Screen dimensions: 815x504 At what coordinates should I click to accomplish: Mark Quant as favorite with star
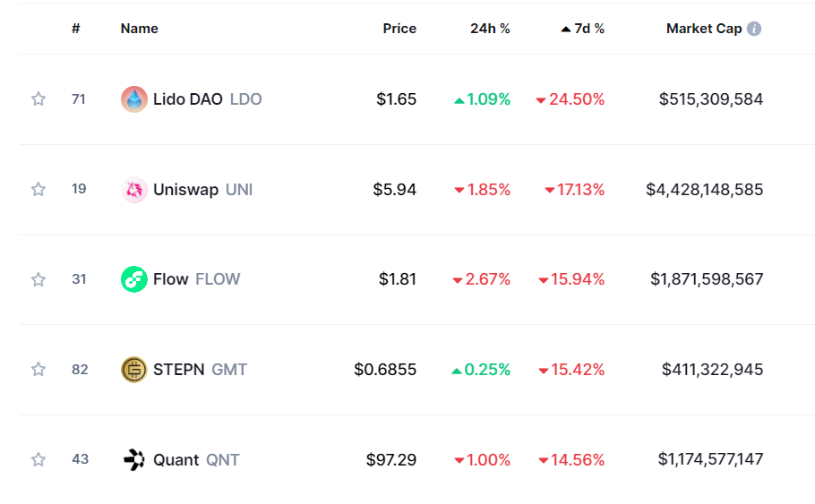[x=39, y=460]
